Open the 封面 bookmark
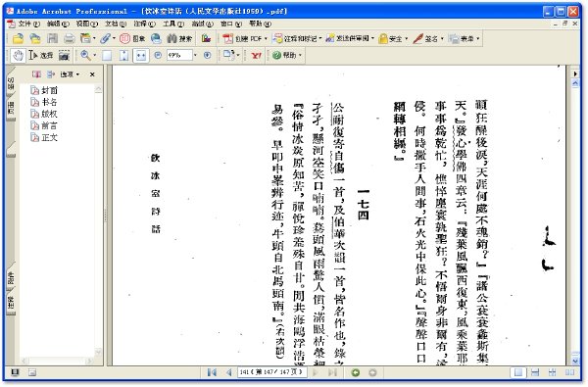The height and width of the screenshot is (387, 588). tap(45, 90)
